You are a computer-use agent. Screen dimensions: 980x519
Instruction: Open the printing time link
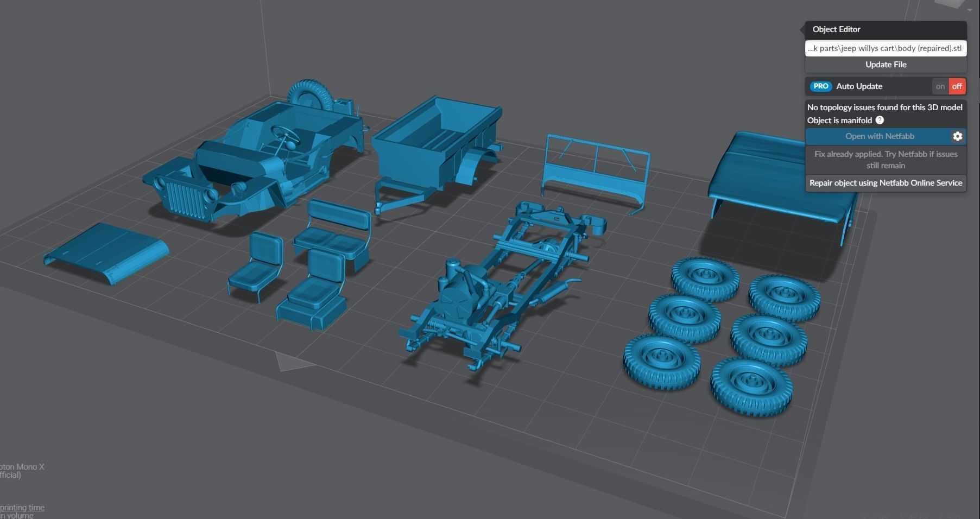(x=22, y=508)
